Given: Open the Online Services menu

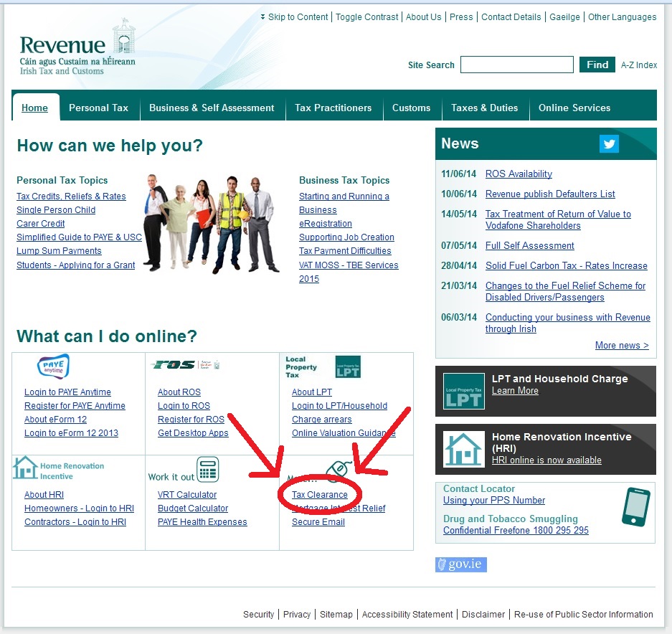Looking at the screenshot, I should (574, 108).
